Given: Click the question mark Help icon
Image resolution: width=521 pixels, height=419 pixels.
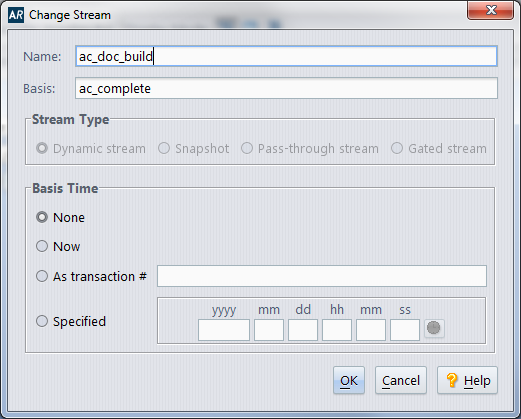Looking at the screenshot, I should pyautogui.click(x=452, y=380).
